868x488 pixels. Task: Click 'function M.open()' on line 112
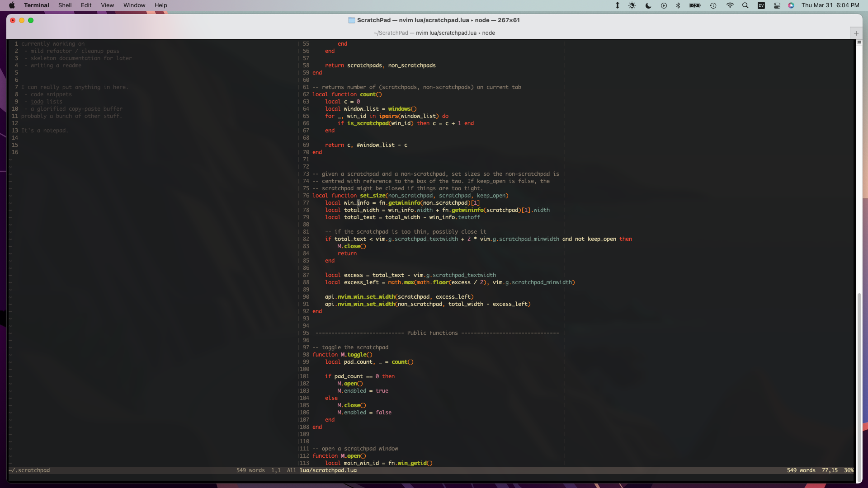point(339,456)
